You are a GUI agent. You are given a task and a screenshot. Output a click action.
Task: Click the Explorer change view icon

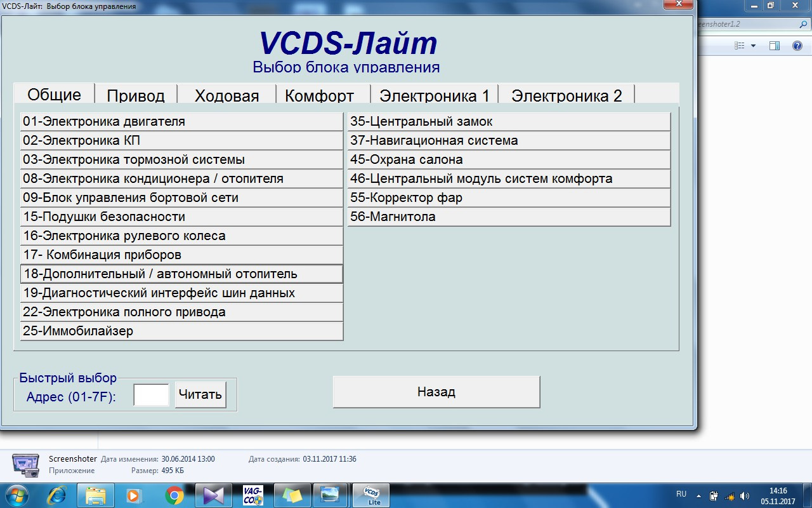[739, 46]
